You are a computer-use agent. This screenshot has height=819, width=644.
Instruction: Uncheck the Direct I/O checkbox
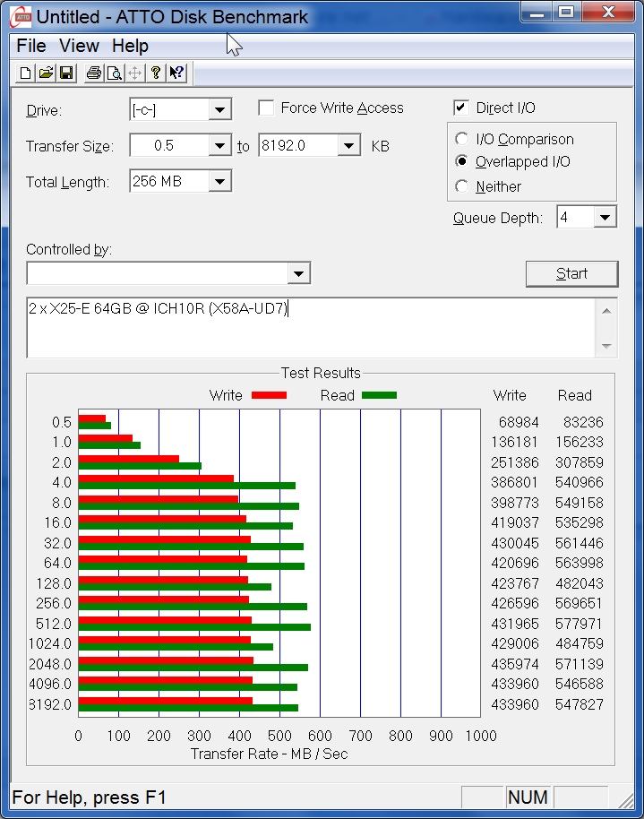461,108
